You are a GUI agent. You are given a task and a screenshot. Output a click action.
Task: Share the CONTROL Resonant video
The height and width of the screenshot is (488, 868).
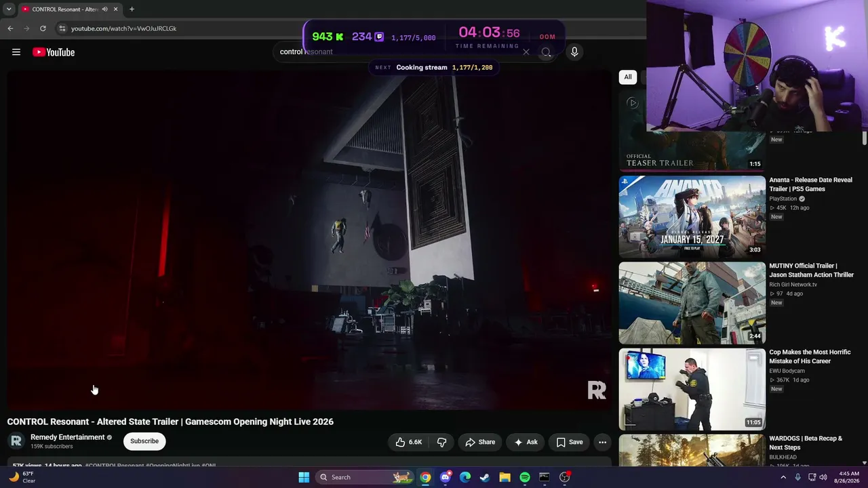[480, 442]
